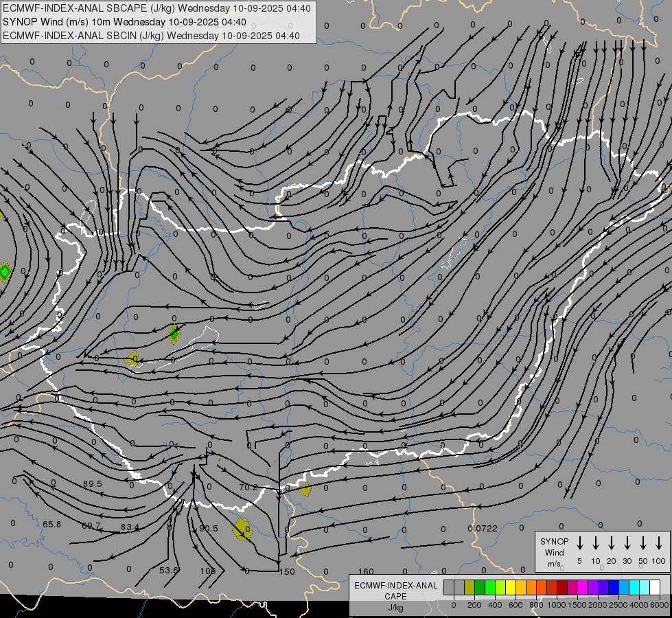Click the 160 value on the map
The image size is (672, 618).
tap(366, 572)
